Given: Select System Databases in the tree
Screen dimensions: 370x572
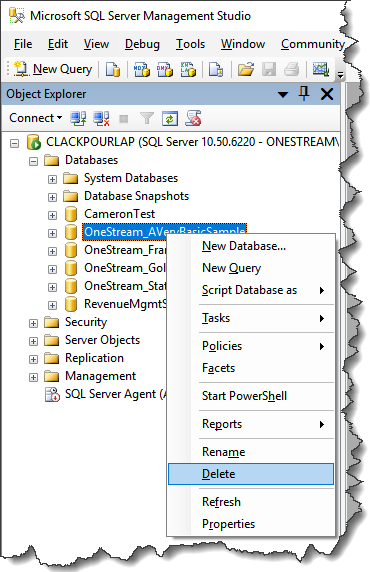Looking at the screenshot, I should [x=131, y=178].
